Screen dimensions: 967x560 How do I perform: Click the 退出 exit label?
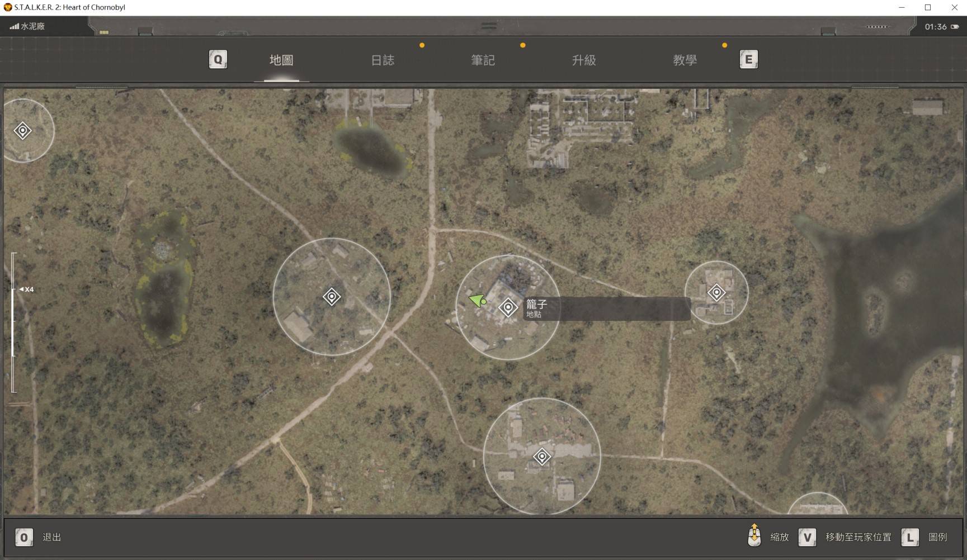coord(51,537)
